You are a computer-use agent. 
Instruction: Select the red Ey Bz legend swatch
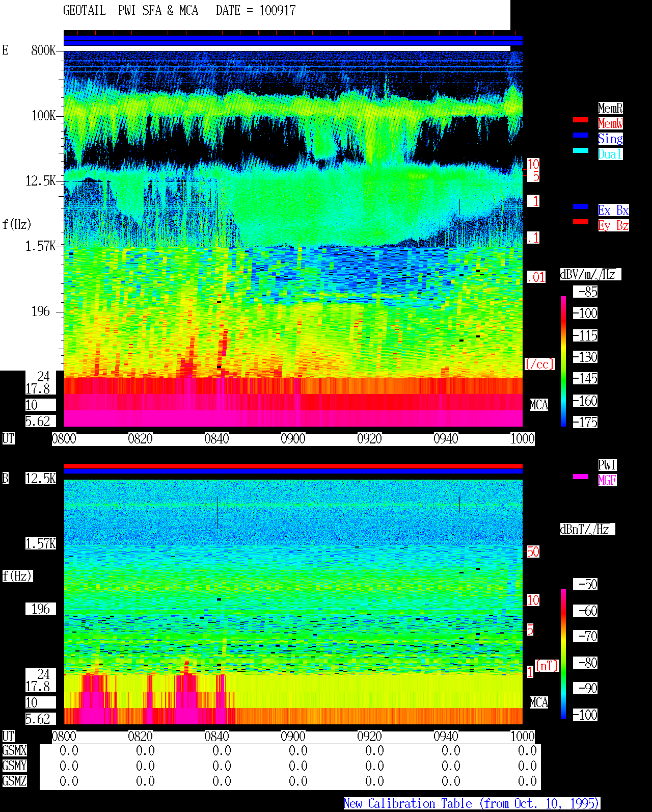(581, 222)
